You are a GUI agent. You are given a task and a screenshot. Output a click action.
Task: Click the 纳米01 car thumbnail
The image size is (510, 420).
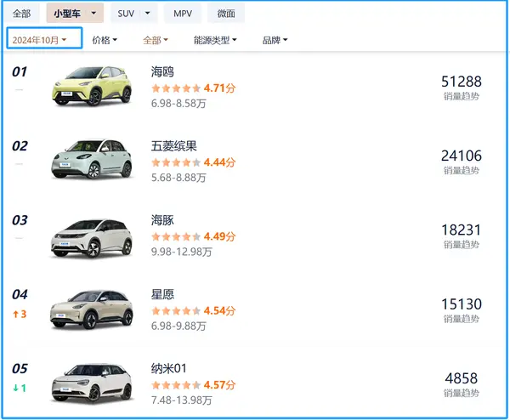[x=92, y=383]
